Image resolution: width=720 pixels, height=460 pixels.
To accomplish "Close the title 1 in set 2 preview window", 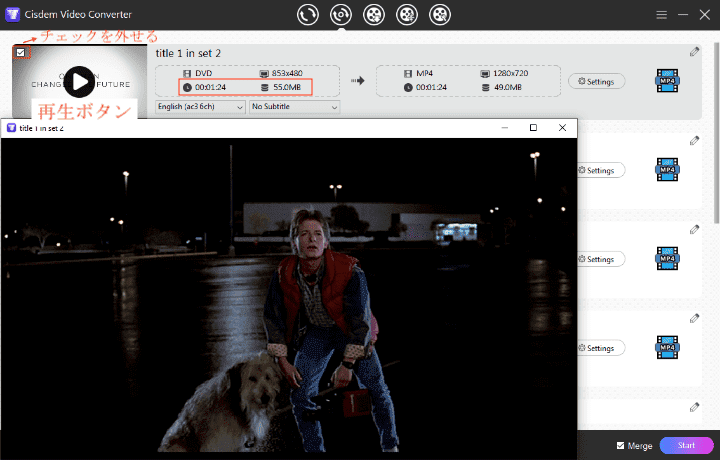I will click(x=562, y=128).
